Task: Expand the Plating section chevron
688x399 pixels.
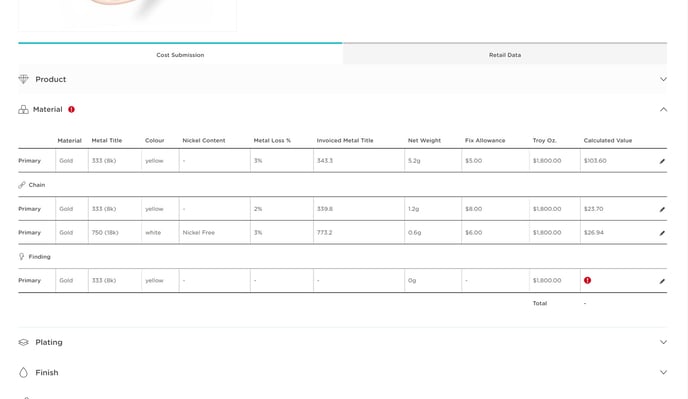Action: (663, 342)
